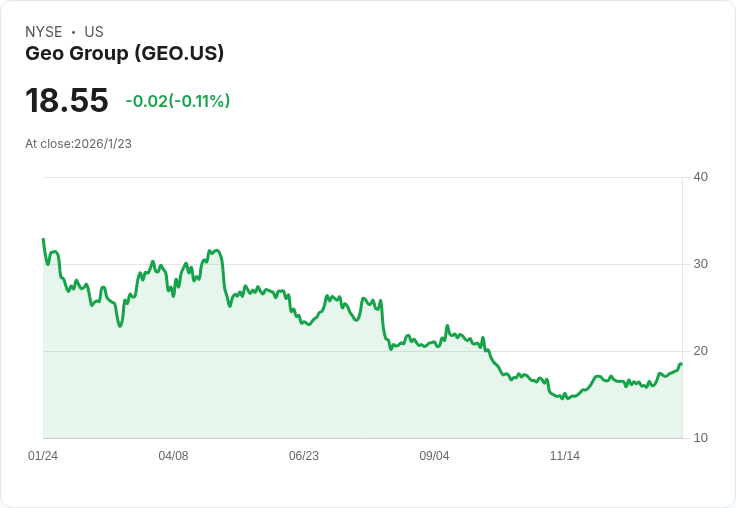Image resolution: width=736 pixels, height=508 pixels.
Task: Select the 04/08 date axis label
Action: point(173,456)
